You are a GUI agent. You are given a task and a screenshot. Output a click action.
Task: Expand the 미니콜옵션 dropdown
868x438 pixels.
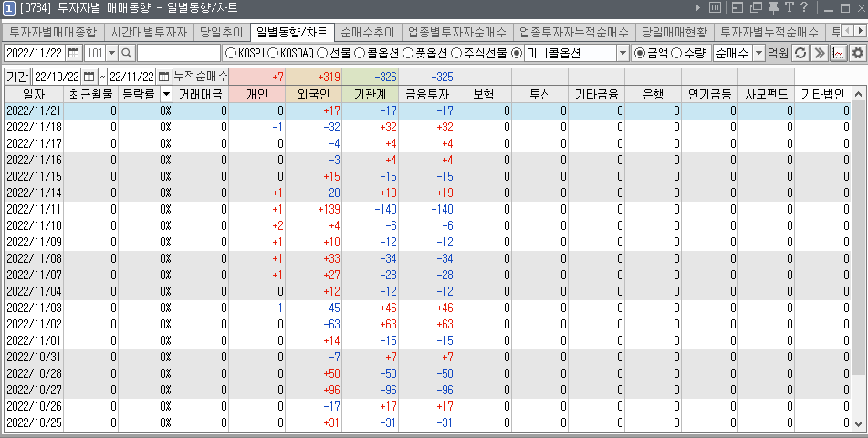622,53
